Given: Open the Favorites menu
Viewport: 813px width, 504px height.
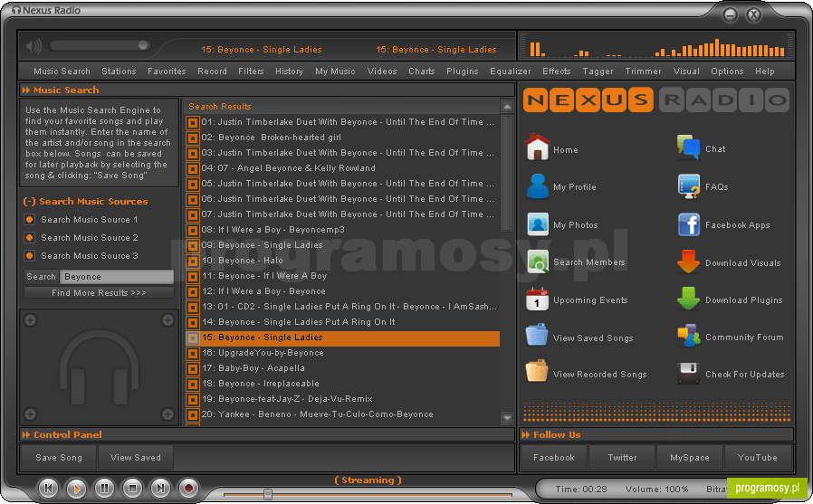Looking at the screenshot, I should (167, 71).
